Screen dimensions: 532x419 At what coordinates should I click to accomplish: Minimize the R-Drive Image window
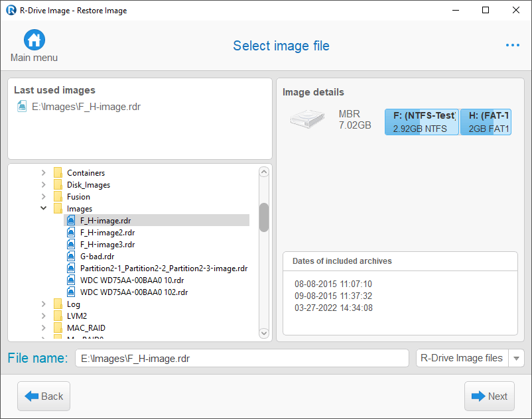pyautogui.click(x=456, y=10)
